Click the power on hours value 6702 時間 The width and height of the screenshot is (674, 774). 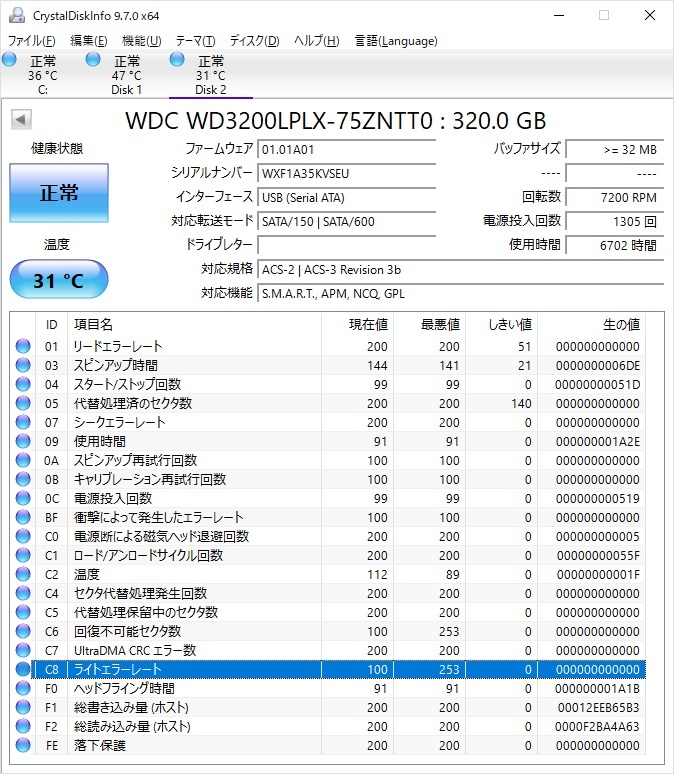point(615,245)
